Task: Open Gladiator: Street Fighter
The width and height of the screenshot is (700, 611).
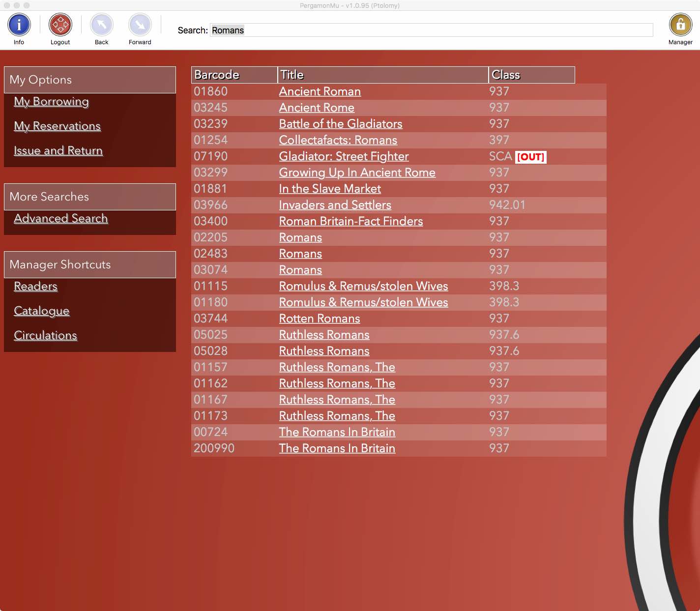Action: coord(344,156)
